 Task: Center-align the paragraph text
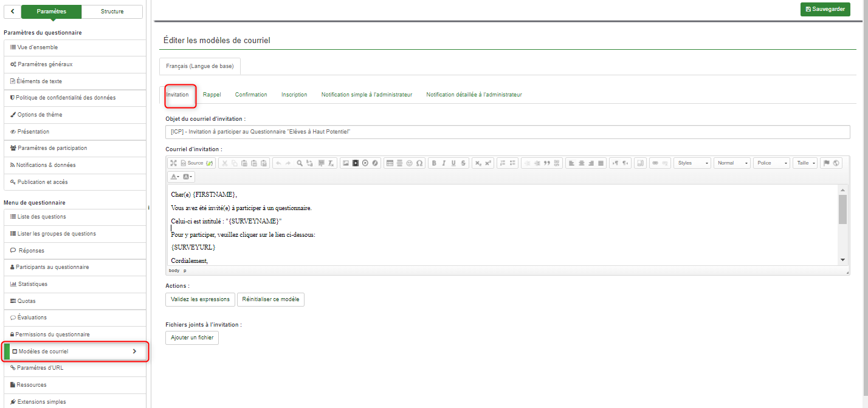pyautogui.click(x=582, y=163)
